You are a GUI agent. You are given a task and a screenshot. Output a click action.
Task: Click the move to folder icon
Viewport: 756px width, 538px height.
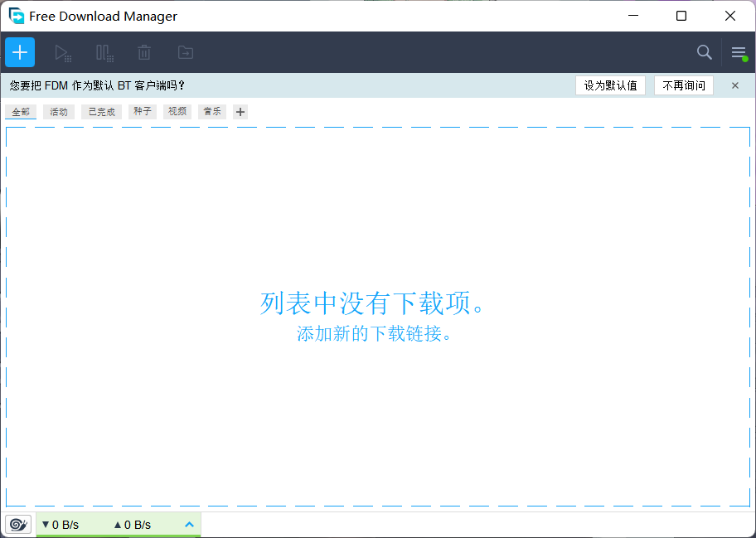pyautogui.click(x=185, y=52)
